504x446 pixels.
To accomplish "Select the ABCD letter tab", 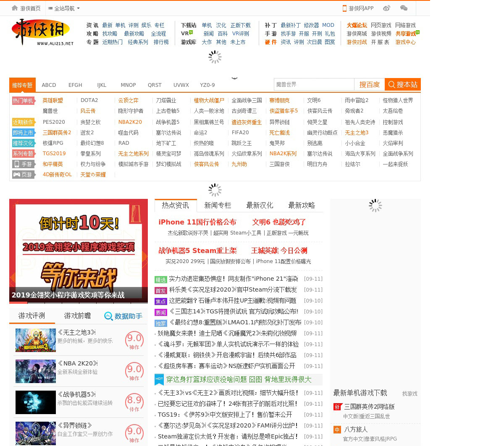I will 49,85.
